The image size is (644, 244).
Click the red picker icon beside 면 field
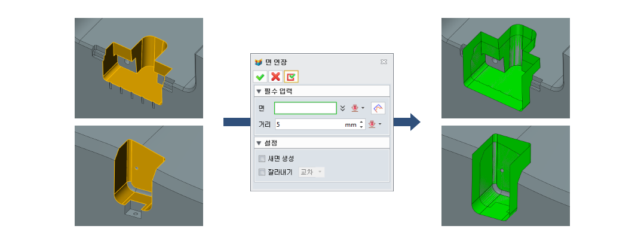pos(355,108)
